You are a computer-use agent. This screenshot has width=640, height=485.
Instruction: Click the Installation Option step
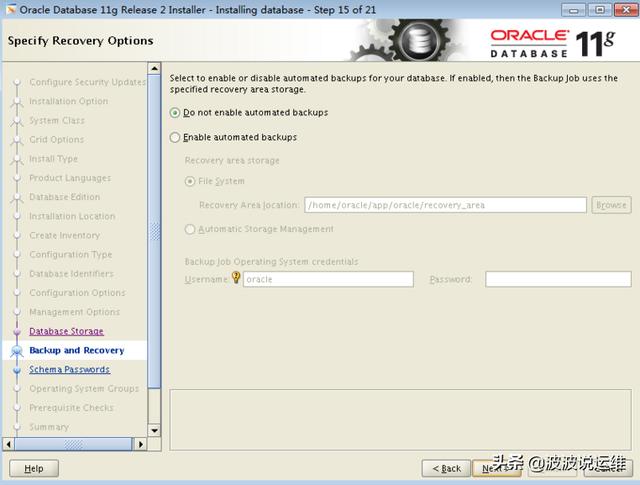[69, 101]
